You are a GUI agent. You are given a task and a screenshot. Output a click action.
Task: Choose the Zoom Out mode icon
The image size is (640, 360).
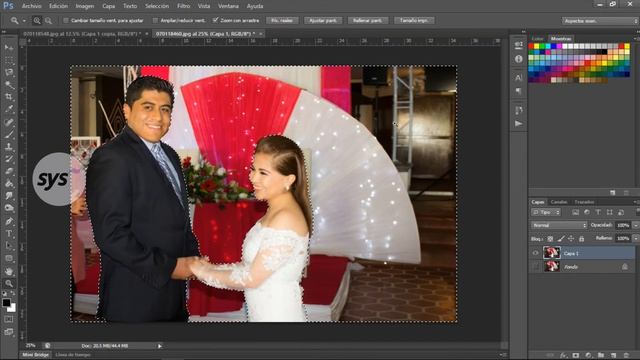click(x=49, y=20)
